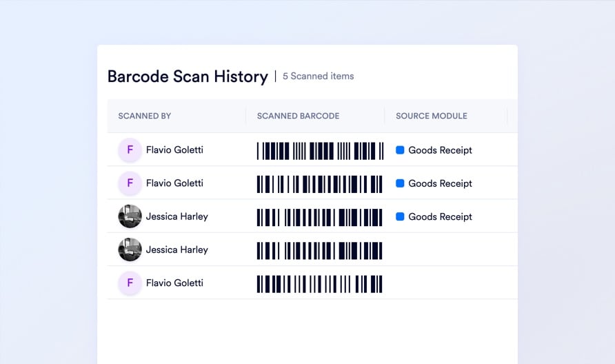Open the barcode in Jessica's row without module
Image resolution: width=615 pixels, height=364 pixels.
tap(320, 251)
